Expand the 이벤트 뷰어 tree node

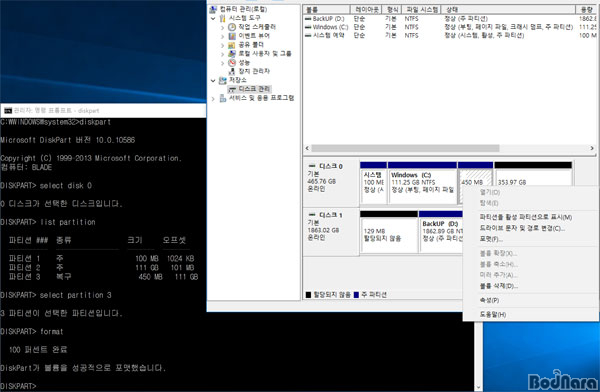pos(222,36)
